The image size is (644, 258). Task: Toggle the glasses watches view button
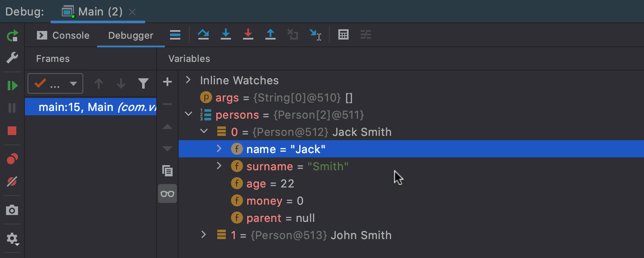167,193
